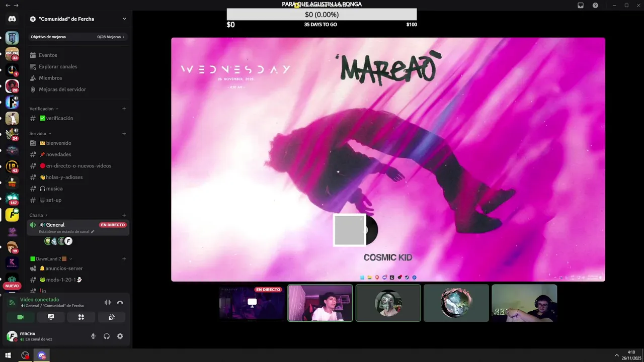Image resolution: width=644 pixels, height=362 pixels.
Task: Select webcam tile of guy with headset
Action: [524, 303]
